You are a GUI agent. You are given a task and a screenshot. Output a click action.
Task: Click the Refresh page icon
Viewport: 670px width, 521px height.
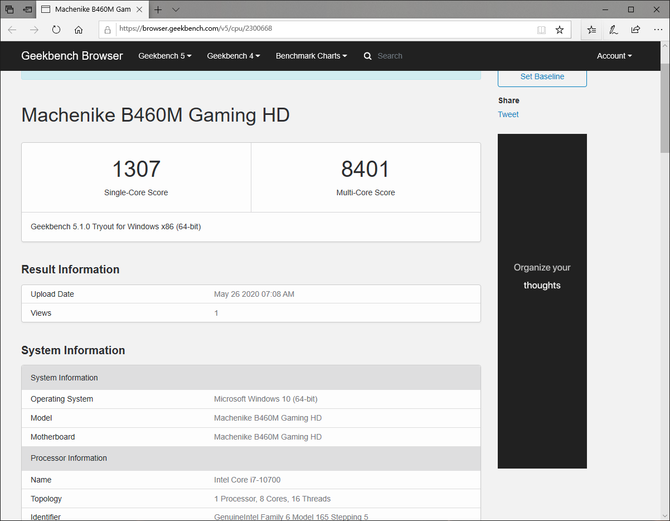56,30
